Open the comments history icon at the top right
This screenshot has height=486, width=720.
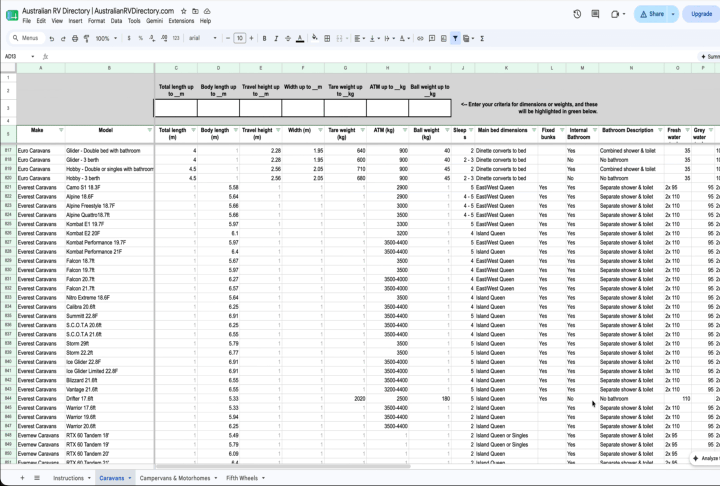click(595, 14)
